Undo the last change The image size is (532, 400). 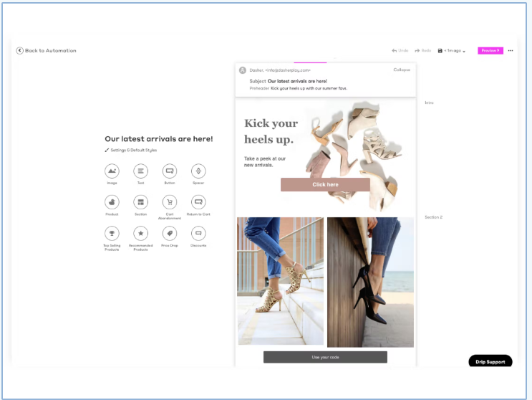coord(400,51)
